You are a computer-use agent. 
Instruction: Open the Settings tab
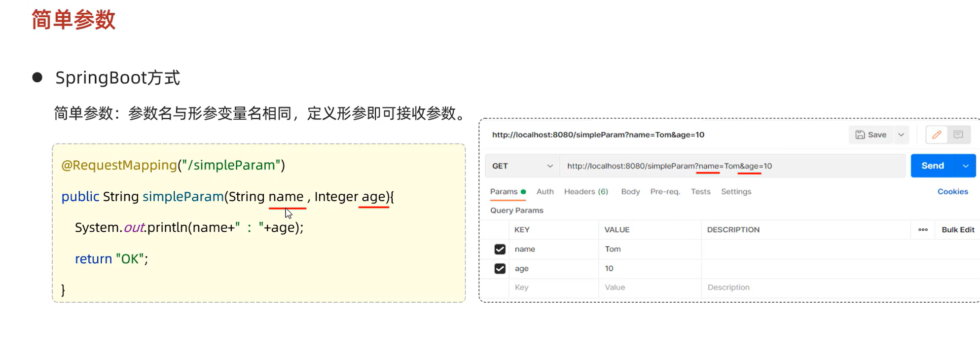point(736,192)
